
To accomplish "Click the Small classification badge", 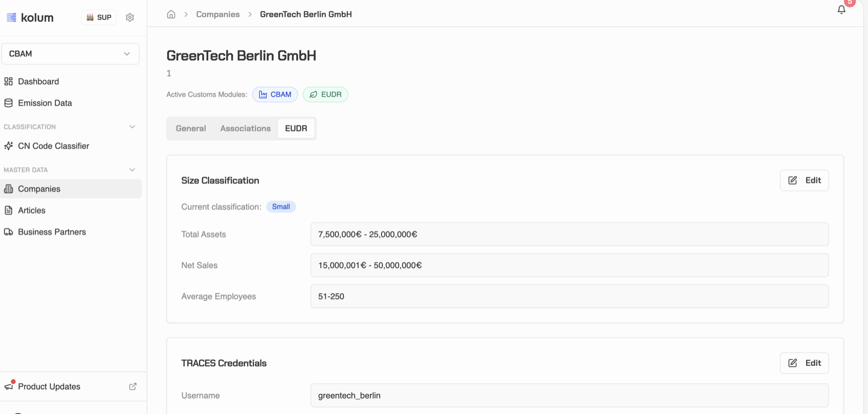I will coord(281,206).
